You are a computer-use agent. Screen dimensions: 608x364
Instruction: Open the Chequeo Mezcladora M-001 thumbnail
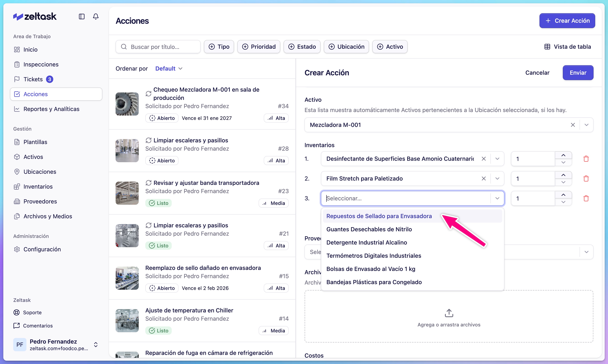(x=127, y=104)
